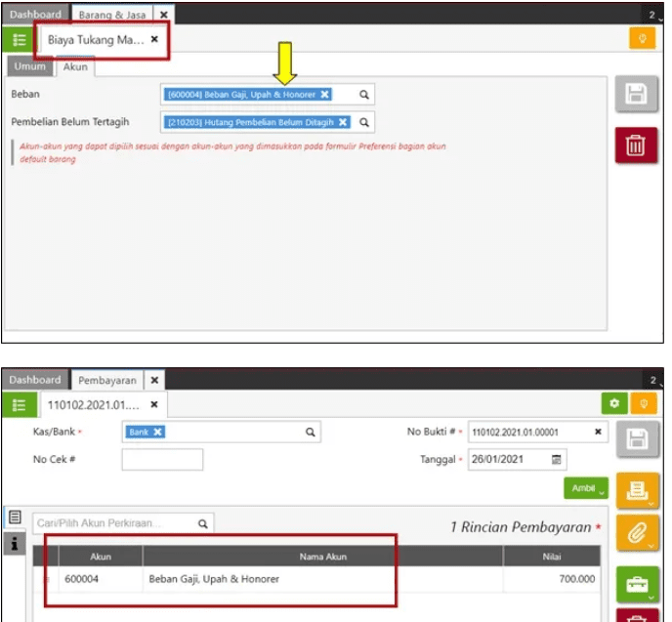
Task: Open the list menu icon beside Biaya Tukang tab
Action: point(19,40)
